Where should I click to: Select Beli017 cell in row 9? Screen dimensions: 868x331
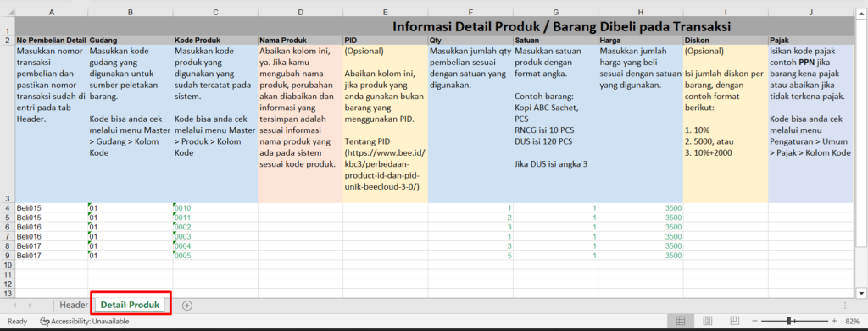[x=52, y=256]
